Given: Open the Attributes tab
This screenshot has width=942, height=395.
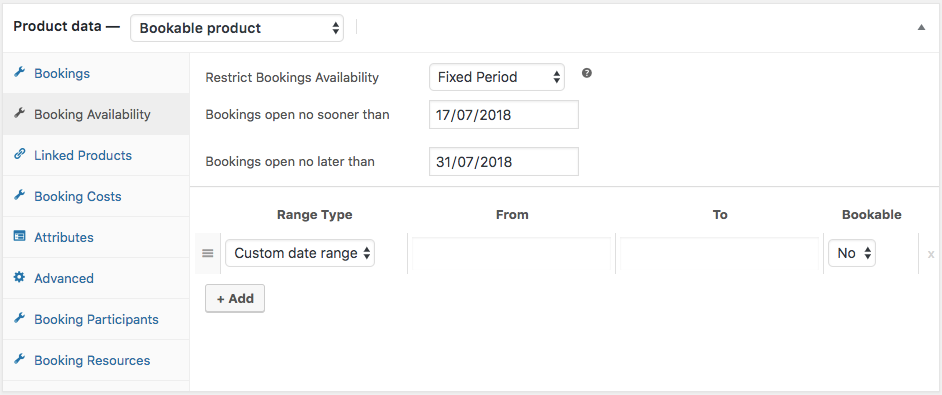Looking at the screenshot, I should coord(96,237).
